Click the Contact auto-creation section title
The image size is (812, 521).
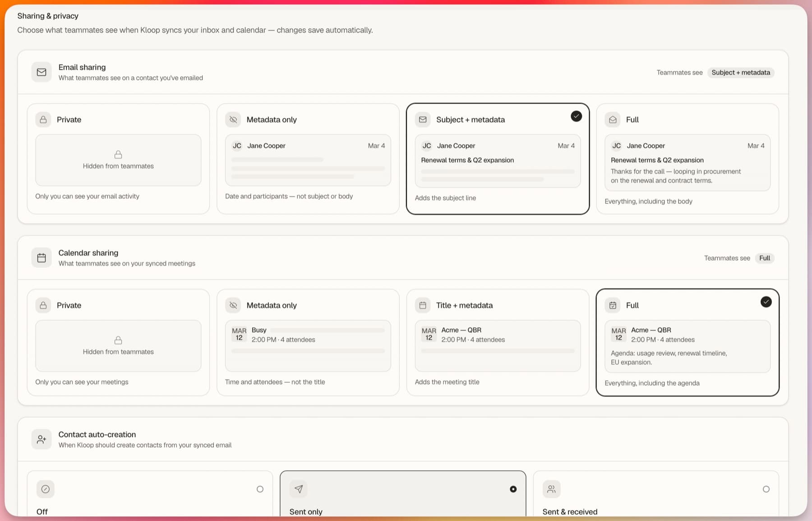[x=97, y=434]
